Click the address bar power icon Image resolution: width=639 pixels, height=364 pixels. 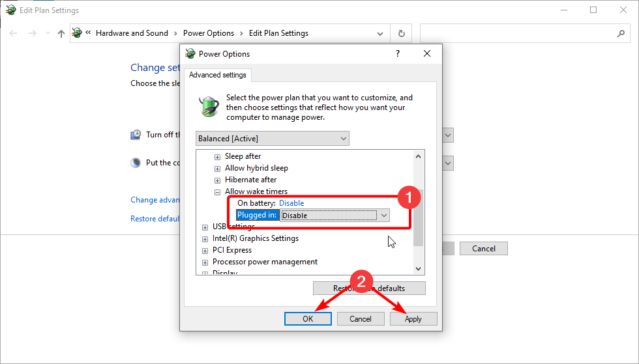point(77,33)
